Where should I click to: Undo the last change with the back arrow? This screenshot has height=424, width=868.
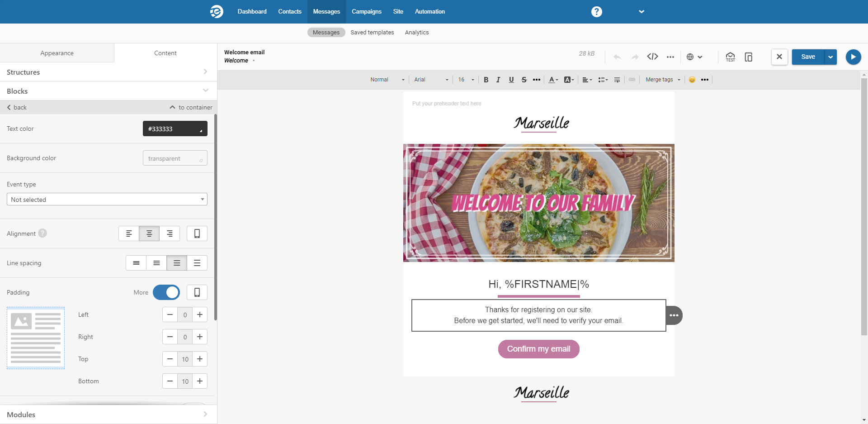[617, 57]
